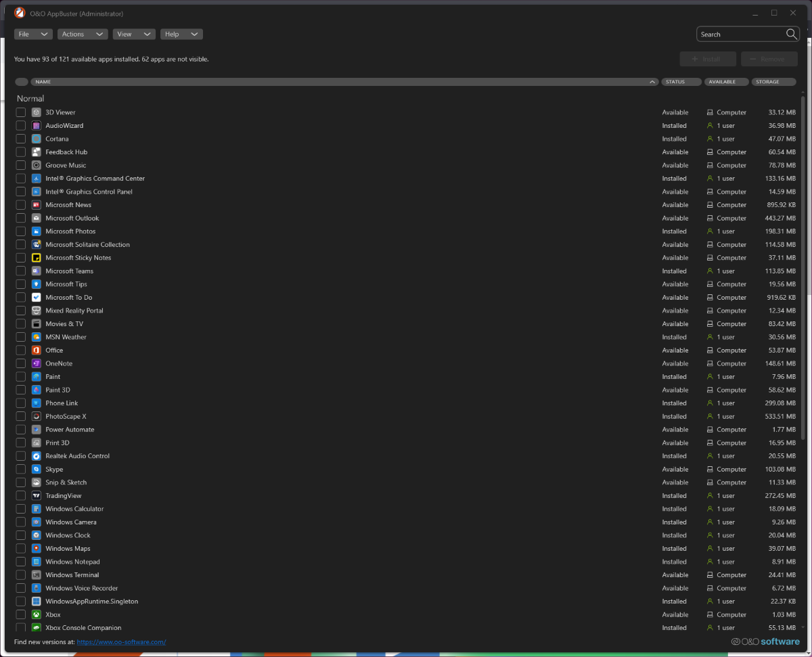This screenshot has width=812, height=657.
Task: Sort by the AVAILABLE column header
Action: pos(726,82)
